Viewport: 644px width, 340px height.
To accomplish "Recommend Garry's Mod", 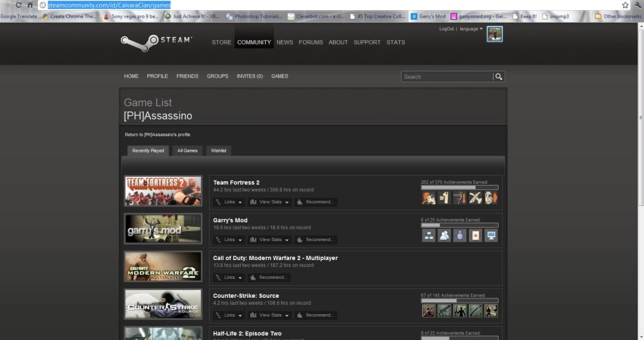I will point(315,240).
